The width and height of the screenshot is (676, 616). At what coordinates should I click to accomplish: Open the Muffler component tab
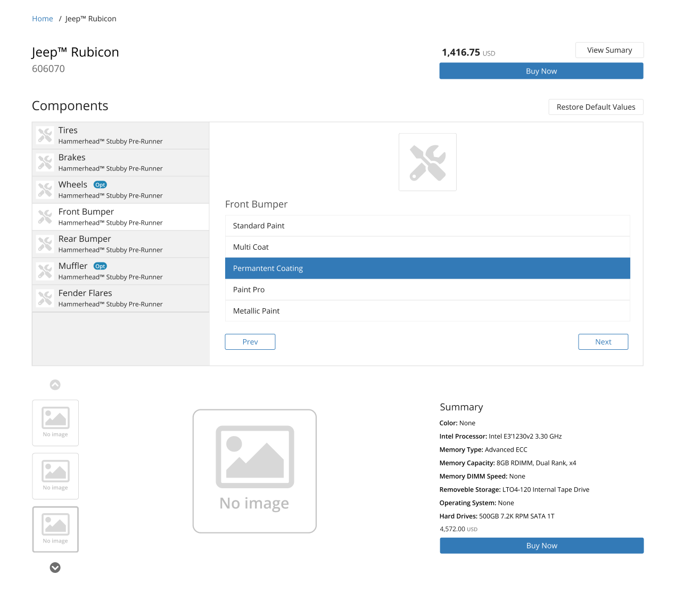pos(121,272)
